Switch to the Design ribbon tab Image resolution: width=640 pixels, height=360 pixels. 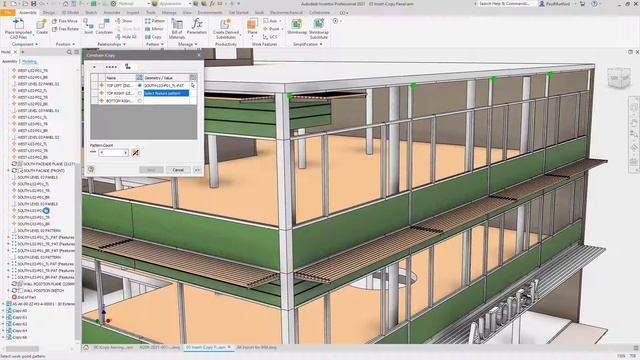click(49, 13)
